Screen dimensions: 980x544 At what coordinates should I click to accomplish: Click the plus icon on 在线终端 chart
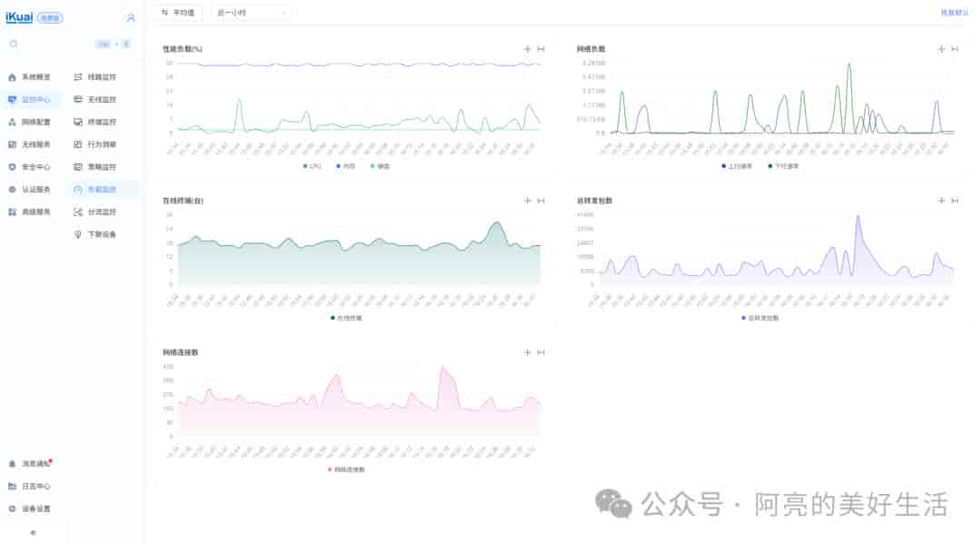(x=527, y=201)
